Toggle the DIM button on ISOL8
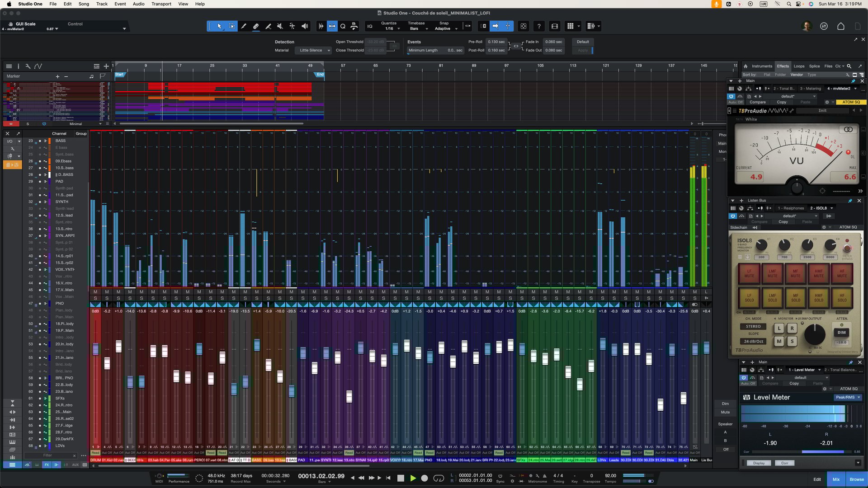This screenshot has height=488, width=868. point(841,333)
